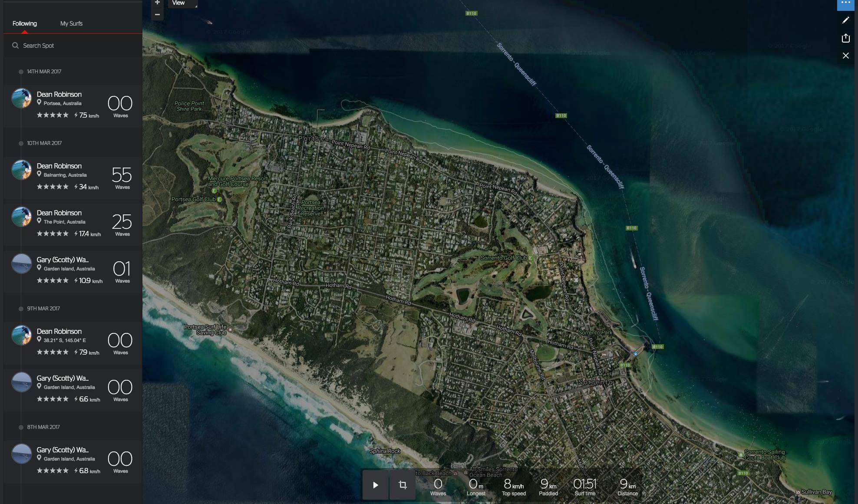Image resolution: width=858 pixels, height=504 pixels.
Task: Select the Following tab
Action: click(24, 23)
